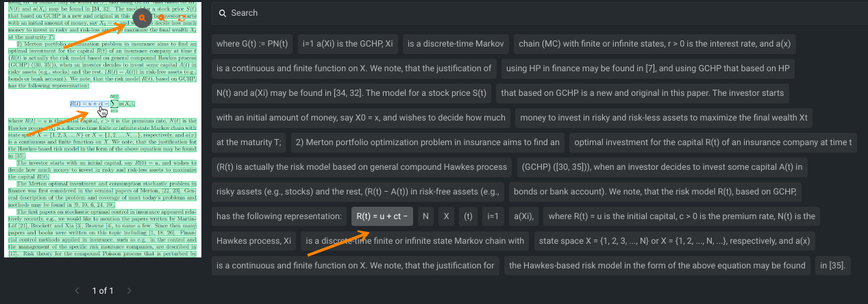
Task: Select the "where G(t) := PN(t)" text chip
Action: [253, 44]
